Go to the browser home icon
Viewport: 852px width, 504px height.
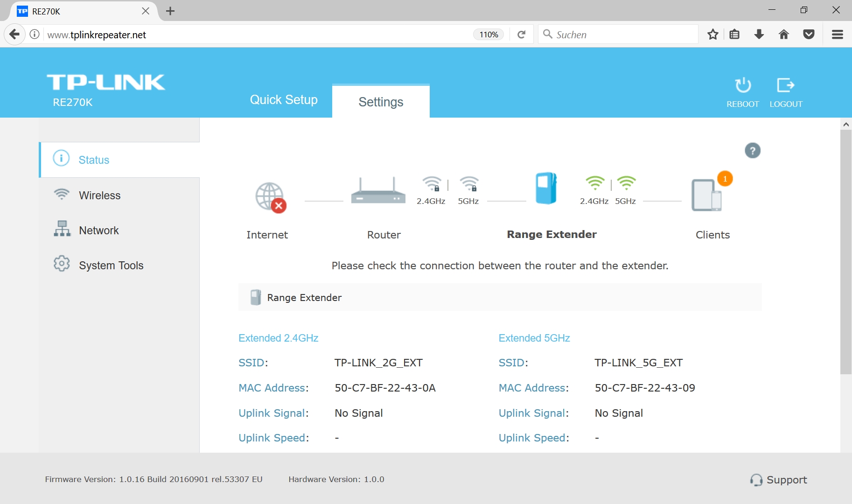tap(784, 35)
